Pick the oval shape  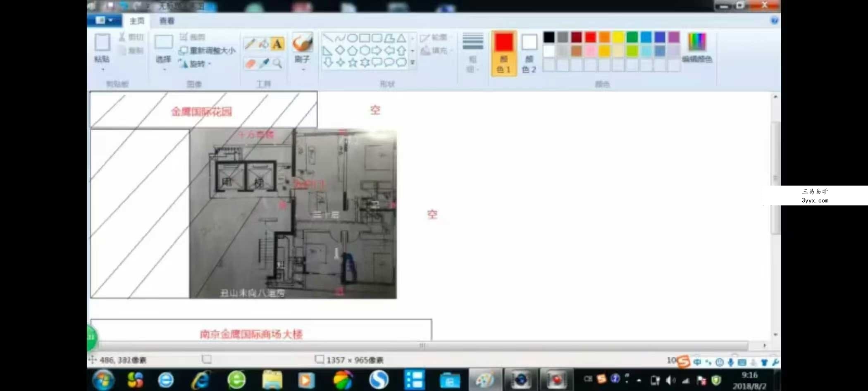pos(352,38)
